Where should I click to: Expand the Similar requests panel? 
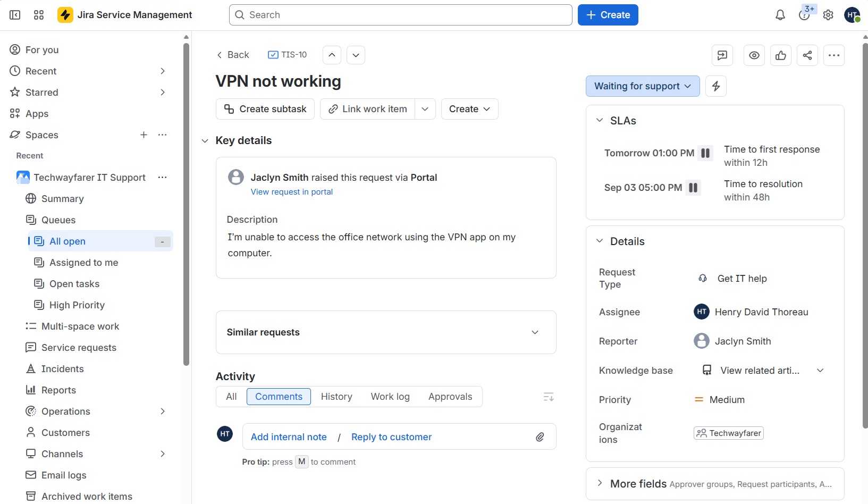tap(535, 332)
